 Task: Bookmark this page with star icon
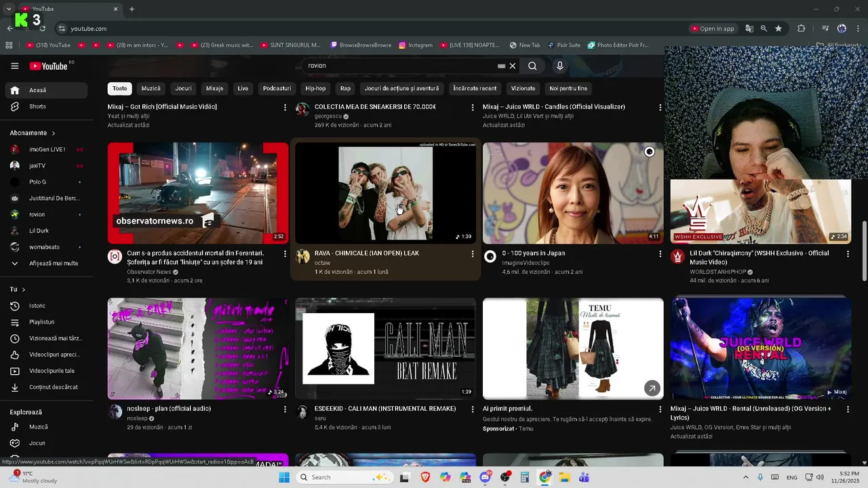778,28
